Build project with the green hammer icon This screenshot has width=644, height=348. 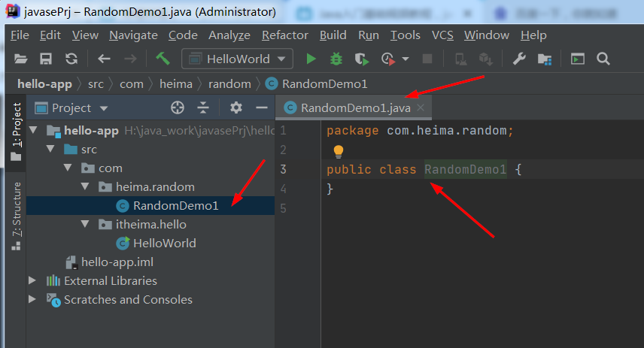click(163, 59)
